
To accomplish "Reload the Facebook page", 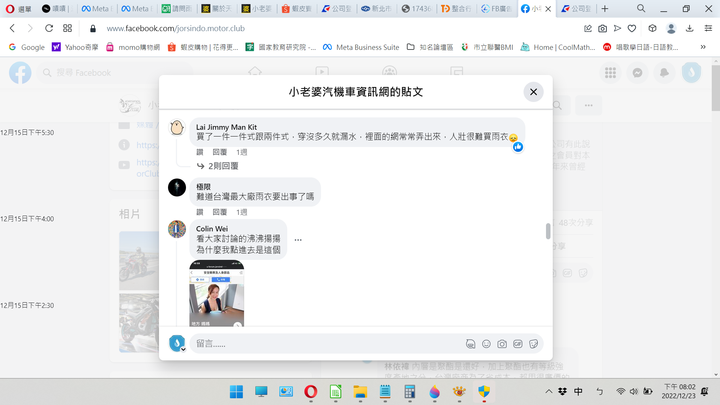I will tap(49, 28).
